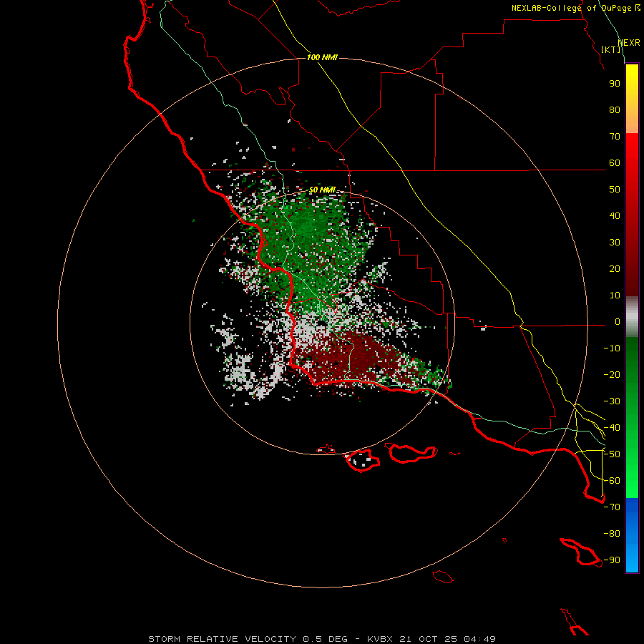Click the 04:49 timestamp in caption

click(479, 639)
